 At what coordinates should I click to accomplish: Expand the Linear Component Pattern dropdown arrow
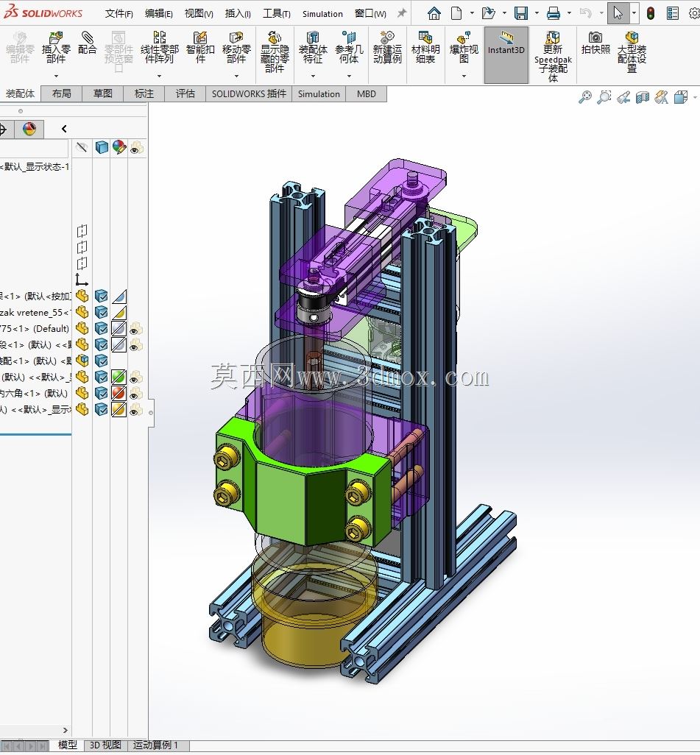click(159, 76)
